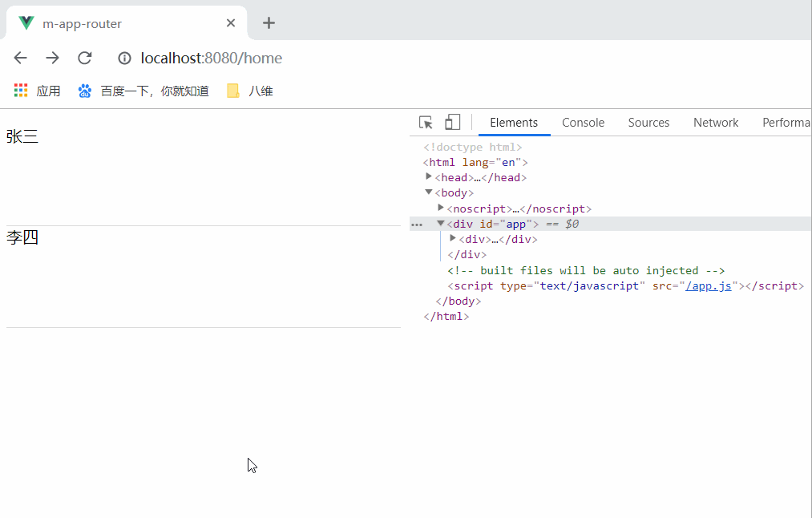Open the 八维 bookmark folder
The height and width of the screenshot is (518, 812).
pos(250,91)
